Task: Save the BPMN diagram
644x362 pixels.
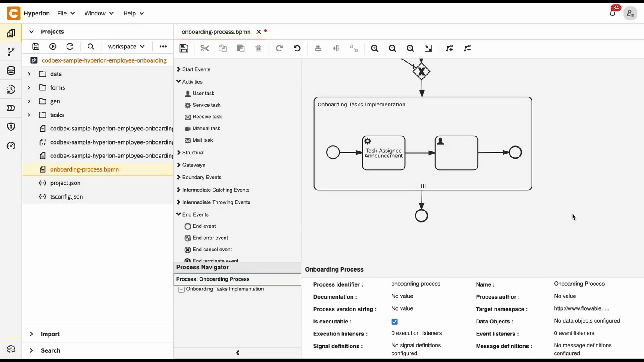Action: (x=184, y=48)
